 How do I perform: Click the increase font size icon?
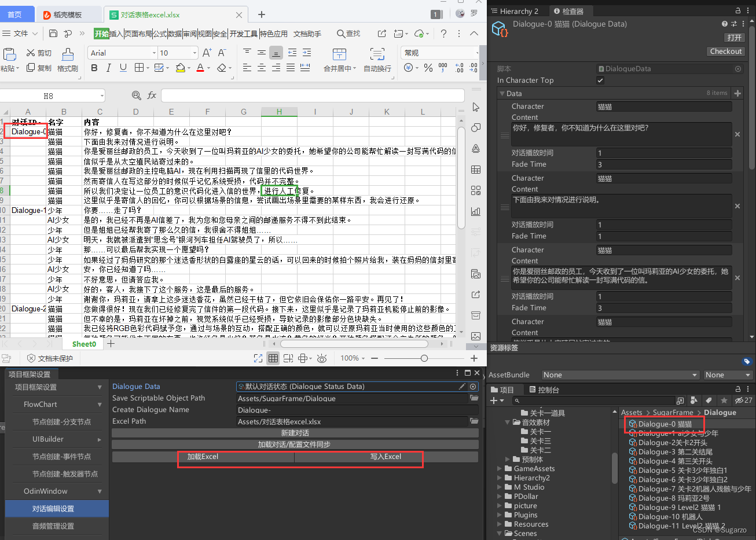point(207,53)
